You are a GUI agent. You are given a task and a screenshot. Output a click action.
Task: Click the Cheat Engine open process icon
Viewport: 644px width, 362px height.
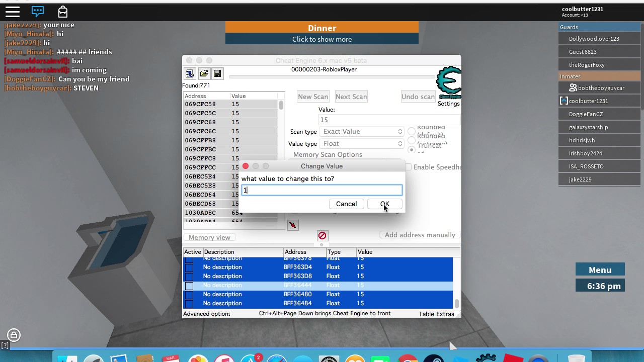(190, 74)
